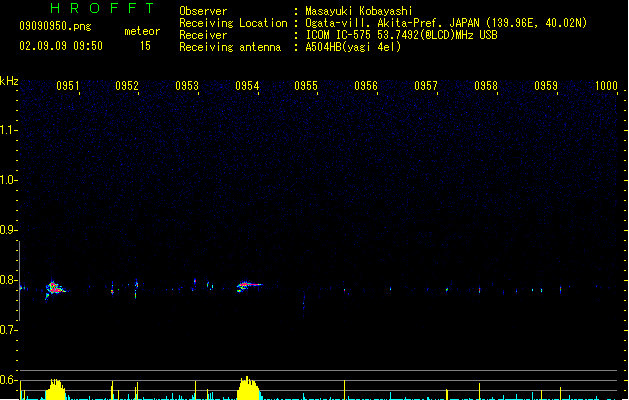Viewport: 629px width, 400px height.
Task: Click the 0959 time marker
Action: [546, 86]
